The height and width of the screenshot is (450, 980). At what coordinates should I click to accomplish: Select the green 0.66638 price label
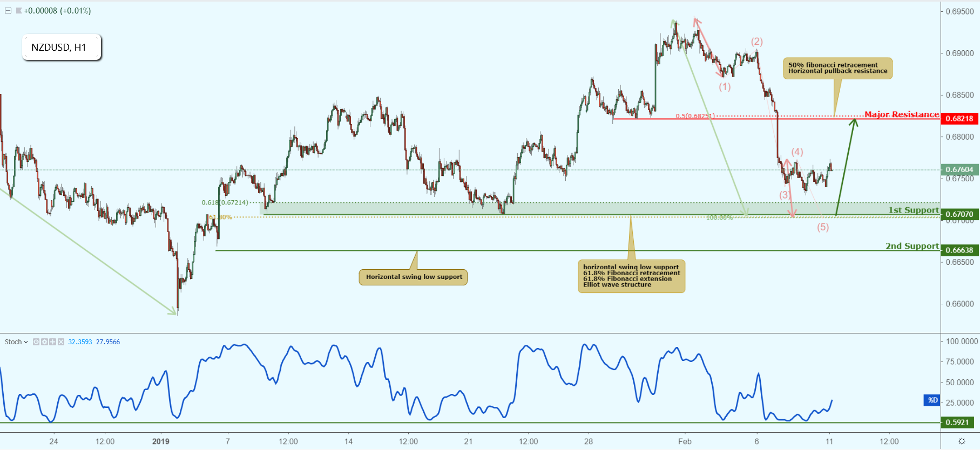click(959, 250)
